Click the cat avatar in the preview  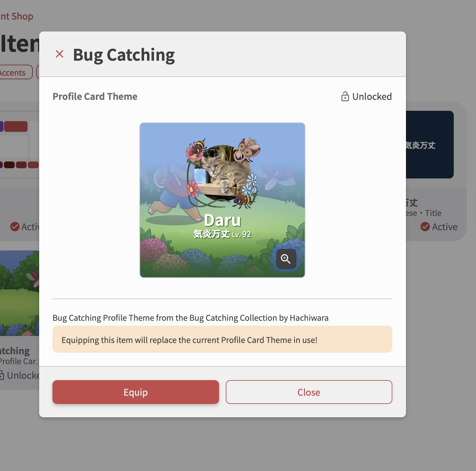(x=222, y=172)
